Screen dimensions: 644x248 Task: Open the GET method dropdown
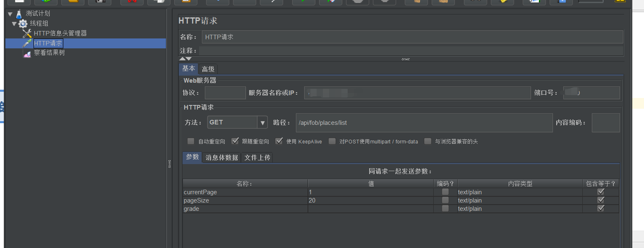coord(263,122)
